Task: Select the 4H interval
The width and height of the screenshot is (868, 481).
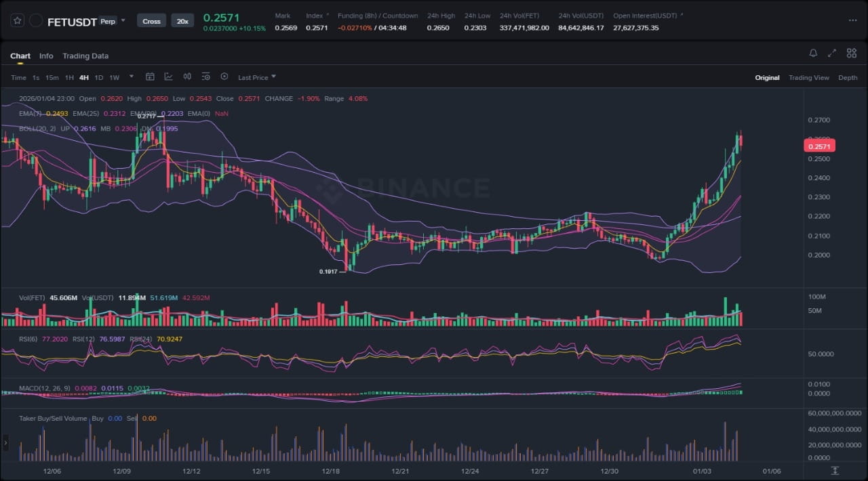Action: (84, 77)
